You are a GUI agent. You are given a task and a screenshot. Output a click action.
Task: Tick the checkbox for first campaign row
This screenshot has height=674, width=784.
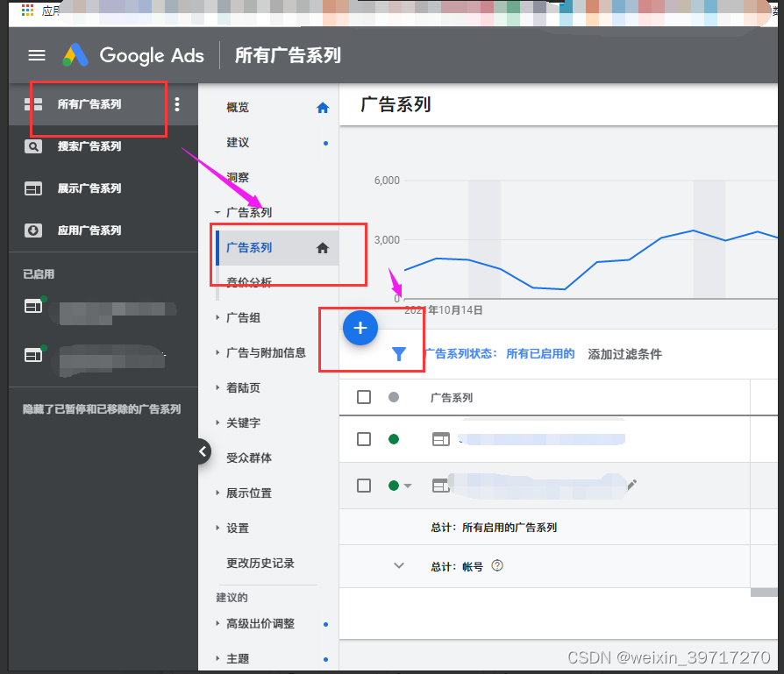point(364,439)
